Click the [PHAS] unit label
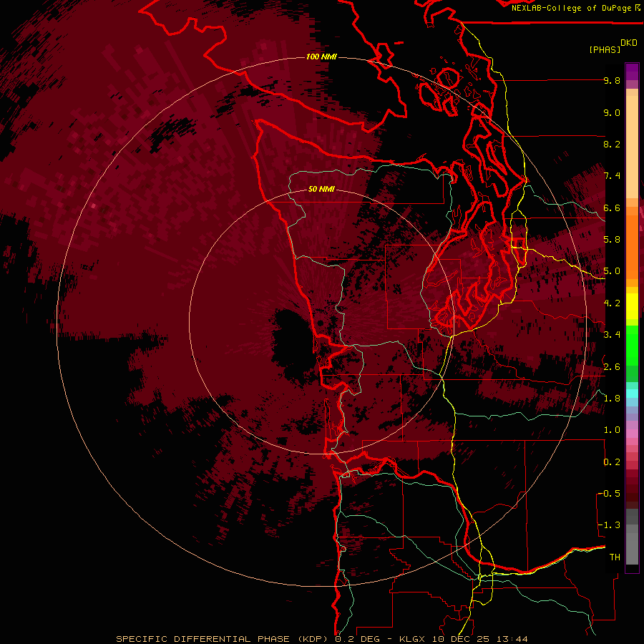 [605, 49]
